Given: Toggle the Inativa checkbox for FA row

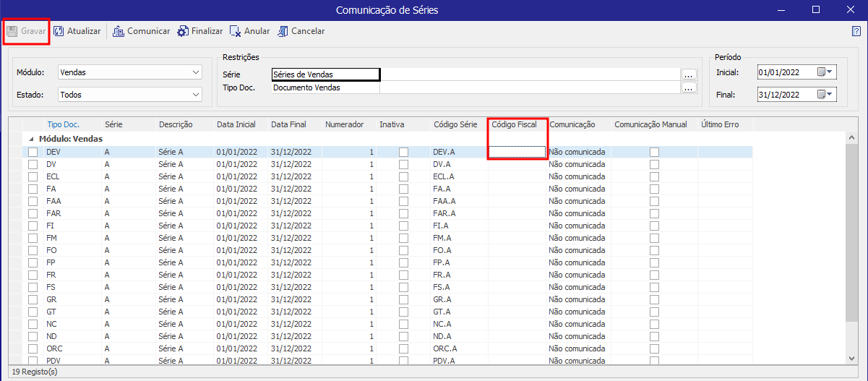Looking at the screenshot, I should [403, 189].
